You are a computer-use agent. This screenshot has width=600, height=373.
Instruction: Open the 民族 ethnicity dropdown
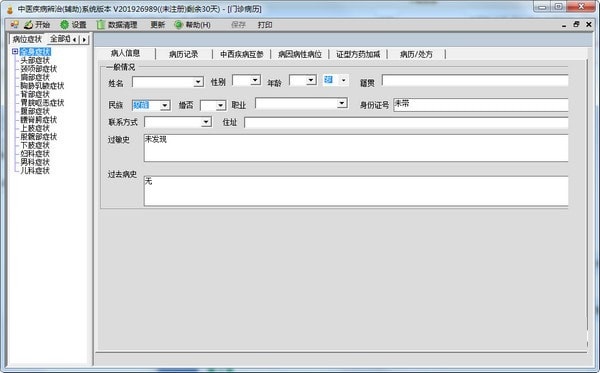click(165, 105)
